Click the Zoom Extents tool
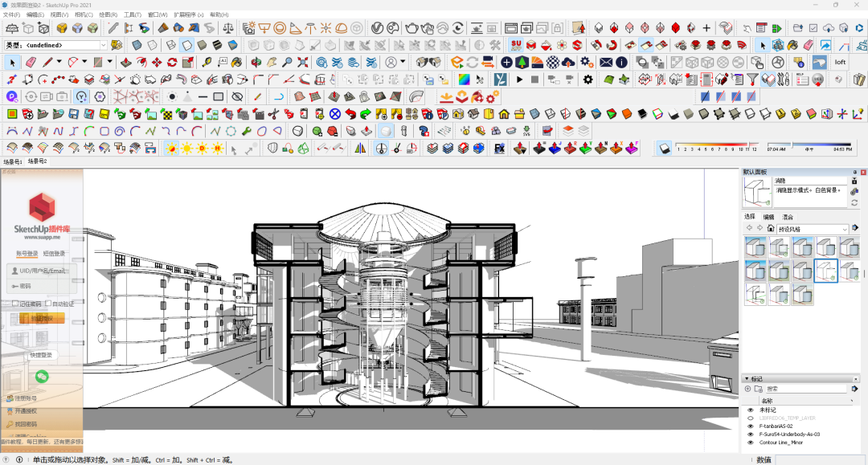 pos(302,63)
